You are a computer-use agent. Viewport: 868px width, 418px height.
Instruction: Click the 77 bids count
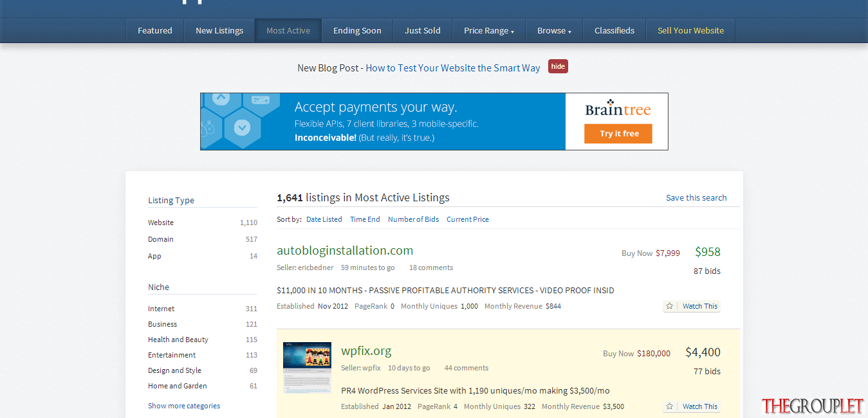click(x=707, y=371)
